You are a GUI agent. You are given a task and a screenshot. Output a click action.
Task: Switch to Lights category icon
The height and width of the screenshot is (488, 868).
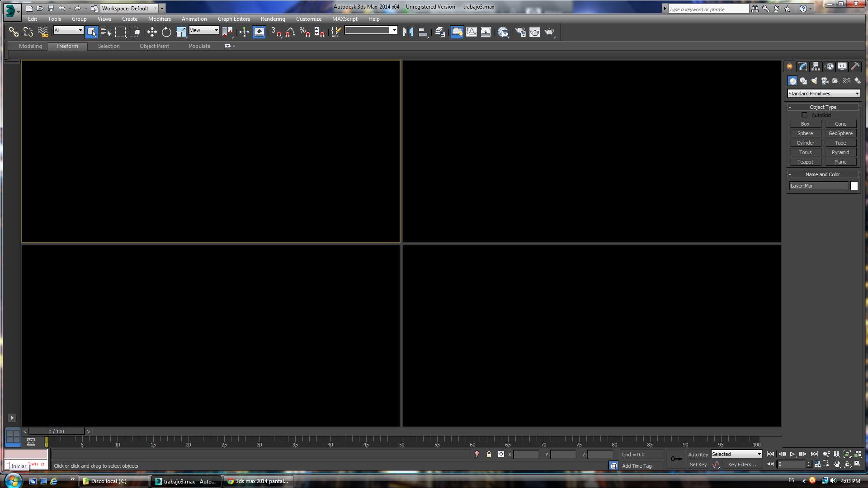pos(814,81)
